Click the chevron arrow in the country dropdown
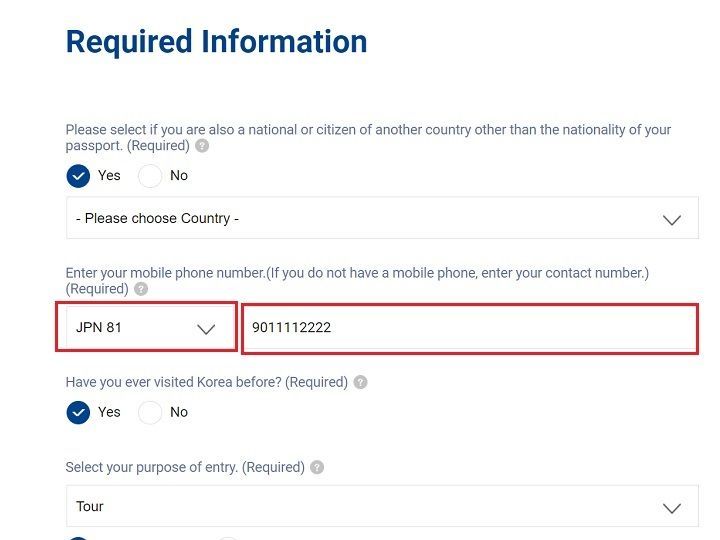 [672, 219]
